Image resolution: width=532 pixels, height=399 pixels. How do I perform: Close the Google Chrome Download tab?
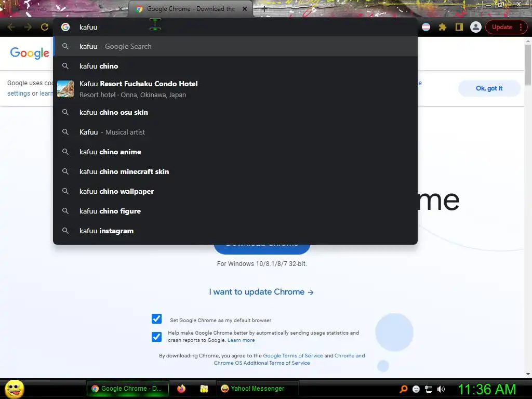click(245, 9)
